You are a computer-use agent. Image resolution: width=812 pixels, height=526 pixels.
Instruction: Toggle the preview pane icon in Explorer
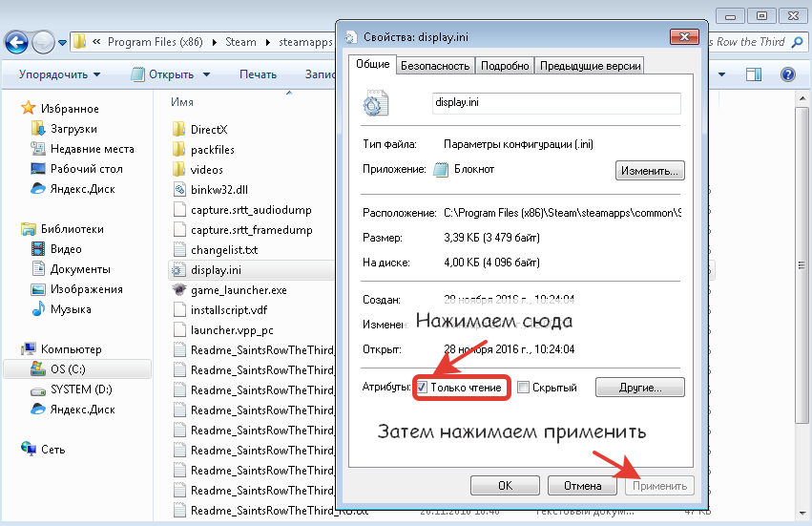click(x=754, y=74)
